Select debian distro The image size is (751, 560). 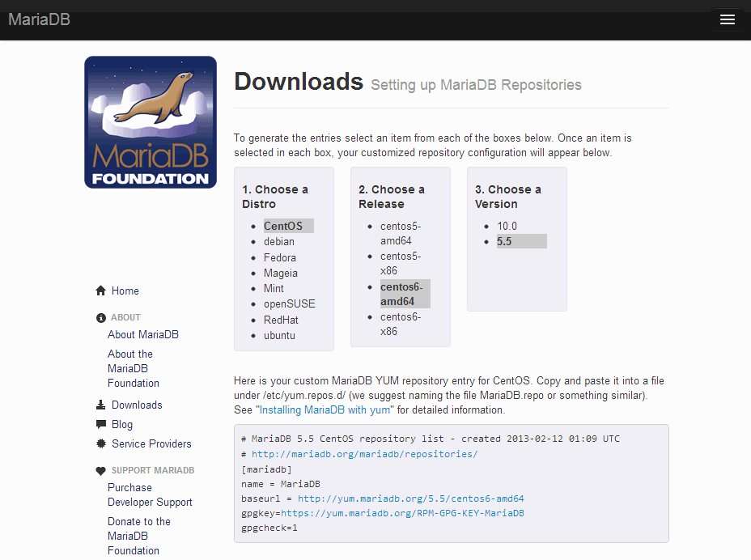click(278, 241)
